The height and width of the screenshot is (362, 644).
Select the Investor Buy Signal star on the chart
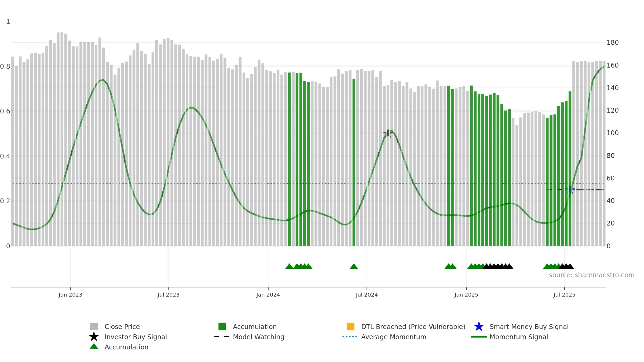pos(388,133)
